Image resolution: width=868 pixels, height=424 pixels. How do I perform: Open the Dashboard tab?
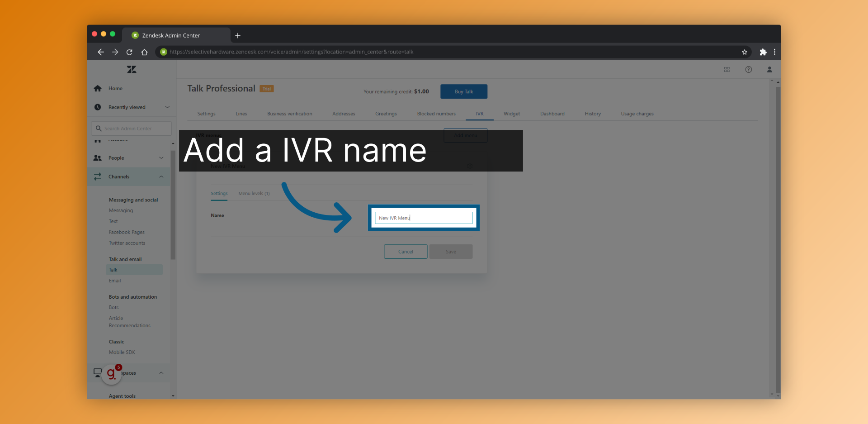552,114
